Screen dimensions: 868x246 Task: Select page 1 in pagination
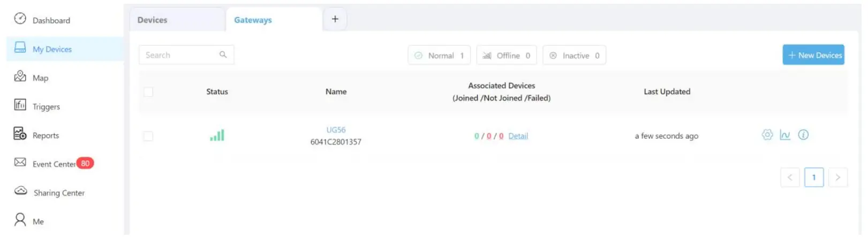point(814,178)
